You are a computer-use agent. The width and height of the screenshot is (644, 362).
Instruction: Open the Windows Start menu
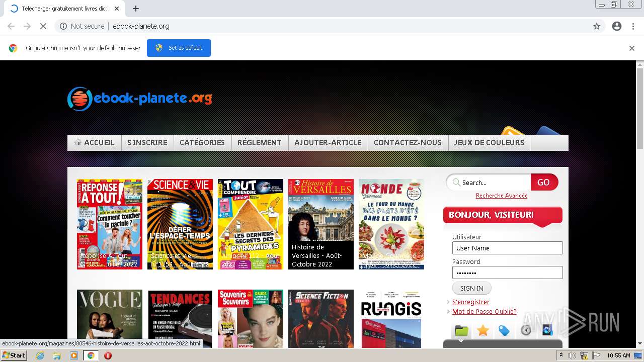pyautogui.click(x=14, y=355)
